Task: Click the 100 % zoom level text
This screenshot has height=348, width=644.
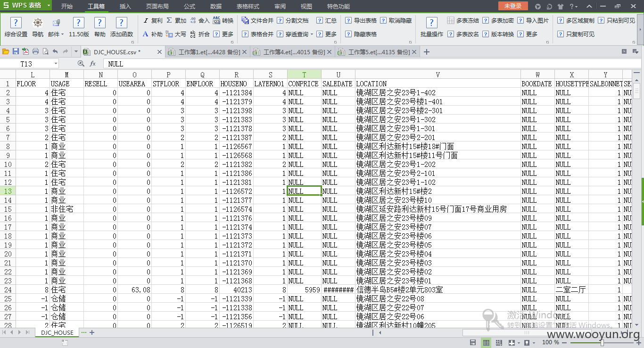Action: (551, 343)
